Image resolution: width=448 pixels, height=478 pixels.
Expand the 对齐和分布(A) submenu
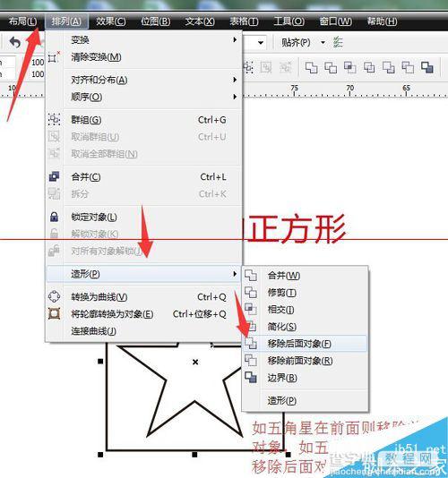[143, 80]
